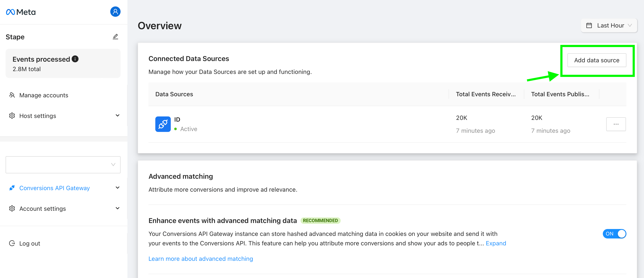Click the Manage accounts people icon
Screen dimensions: 644x278
point(12,95)
